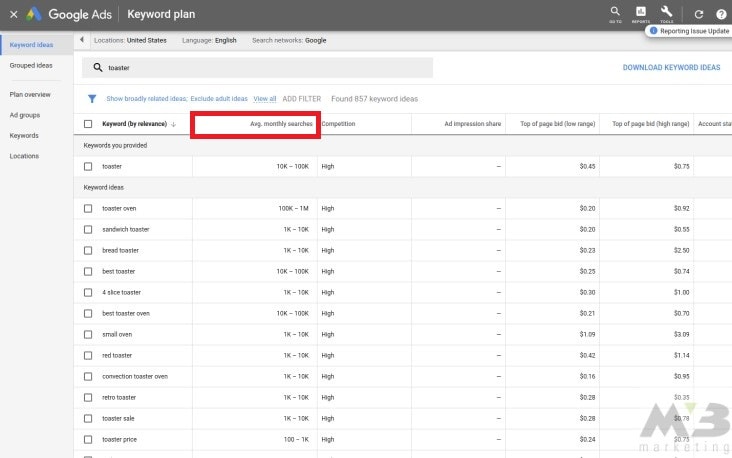Change Search networks: Google setting
The height and width of the screenshot is (458, 732).
click(289, 40)
